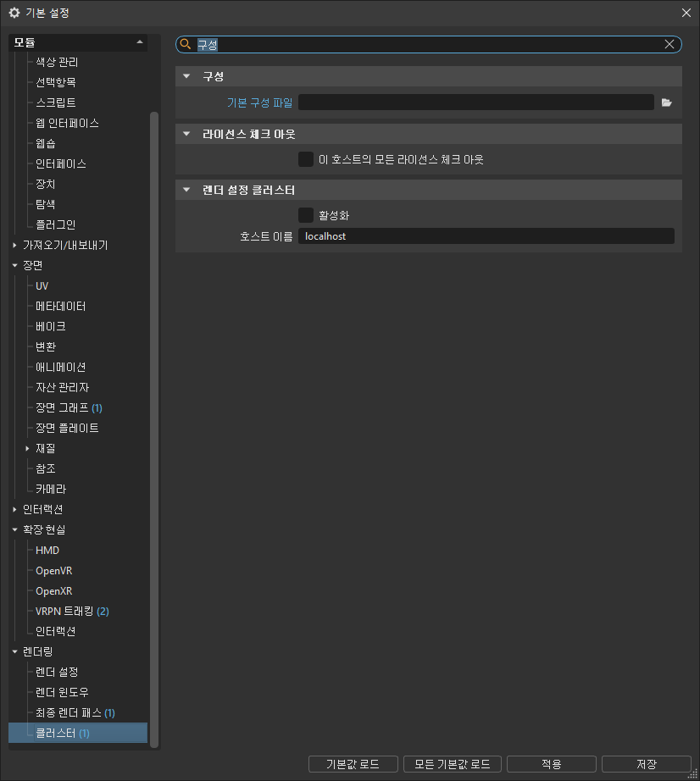Viewport: 700px width, 781px height.
Task: Check 이 호스트의 모든 라이선스 체크 아웃
Action: [x=305, y=159]
